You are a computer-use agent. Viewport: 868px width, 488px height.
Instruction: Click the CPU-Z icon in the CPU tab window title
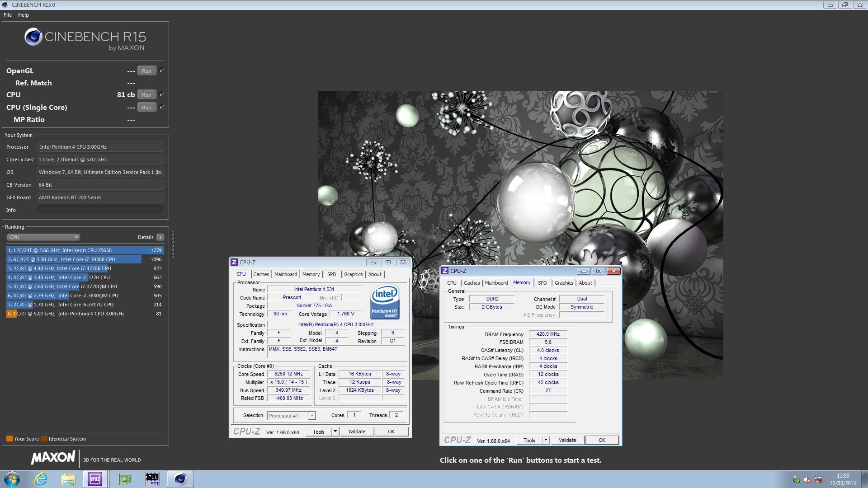point(234,262)
